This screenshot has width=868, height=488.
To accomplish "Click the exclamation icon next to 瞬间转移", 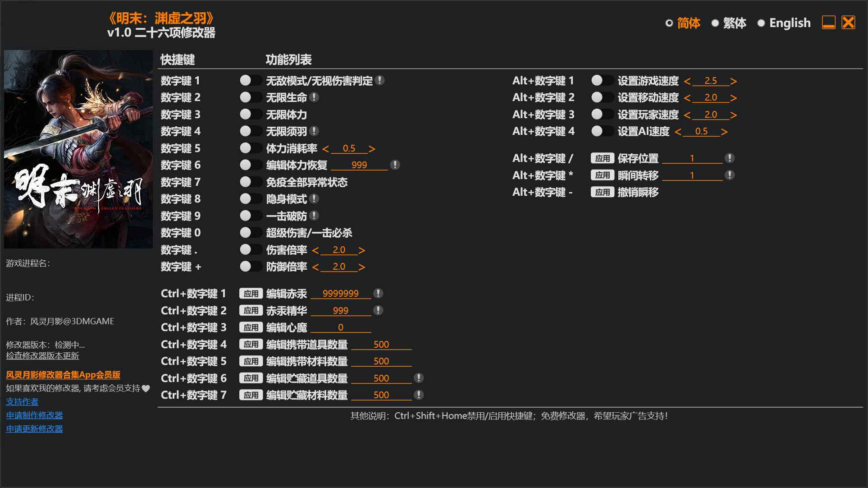I will tap(729, 175).
